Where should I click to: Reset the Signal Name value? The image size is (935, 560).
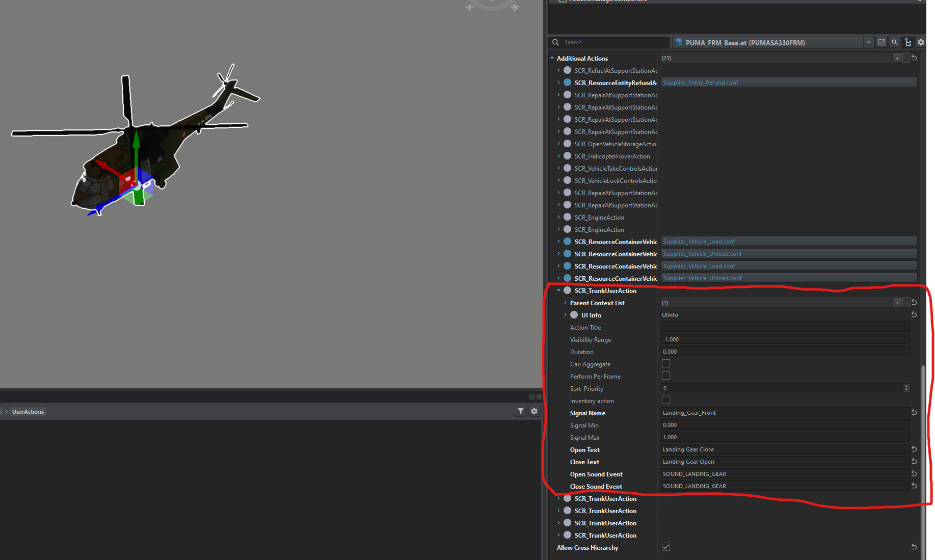(x=914, y=413)
